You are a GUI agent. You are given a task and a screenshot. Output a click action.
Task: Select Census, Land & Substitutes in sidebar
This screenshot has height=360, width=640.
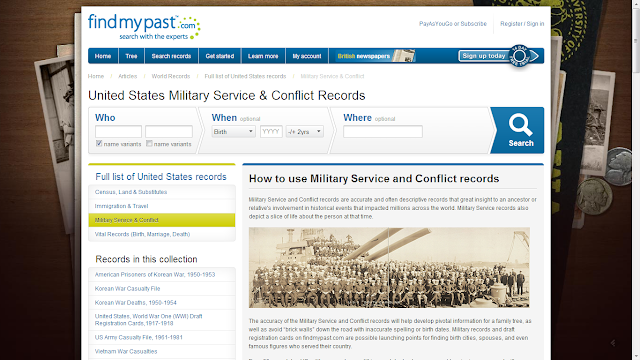coord(162,192)
